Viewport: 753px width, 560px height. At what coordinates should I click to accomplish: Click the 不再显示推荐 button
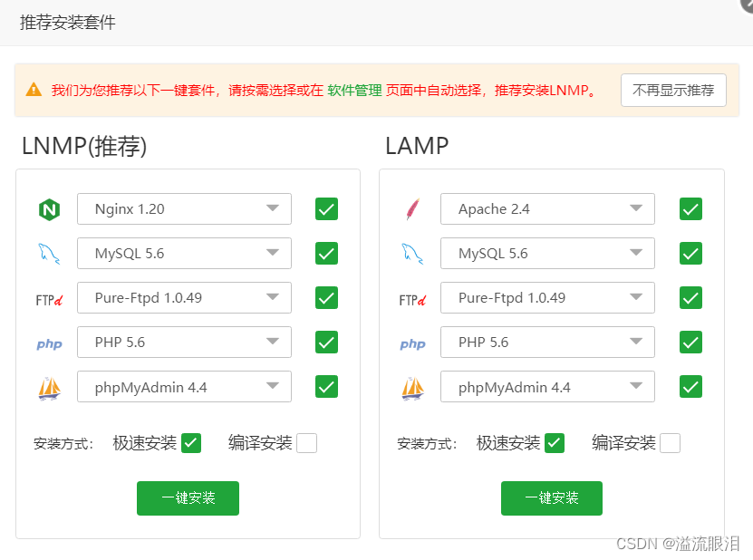(x=673, y=90)
